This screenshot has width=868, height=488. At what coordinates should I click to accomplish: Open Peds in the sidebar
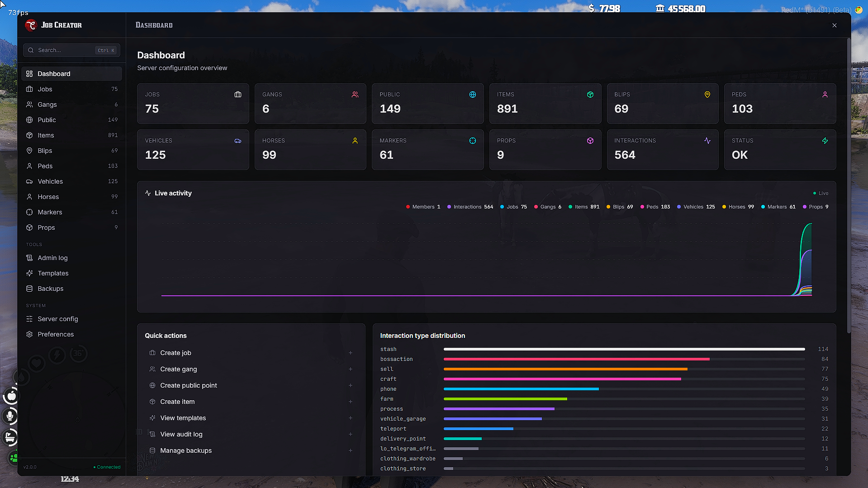(71, 166)
